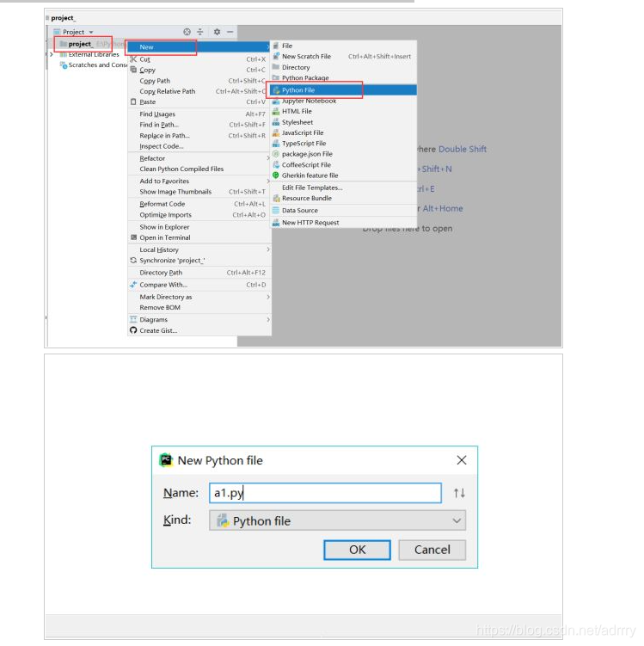This screenshot has width=644, height=646.
Task: Click Replace in Path menu item
Action: point(199,136)
